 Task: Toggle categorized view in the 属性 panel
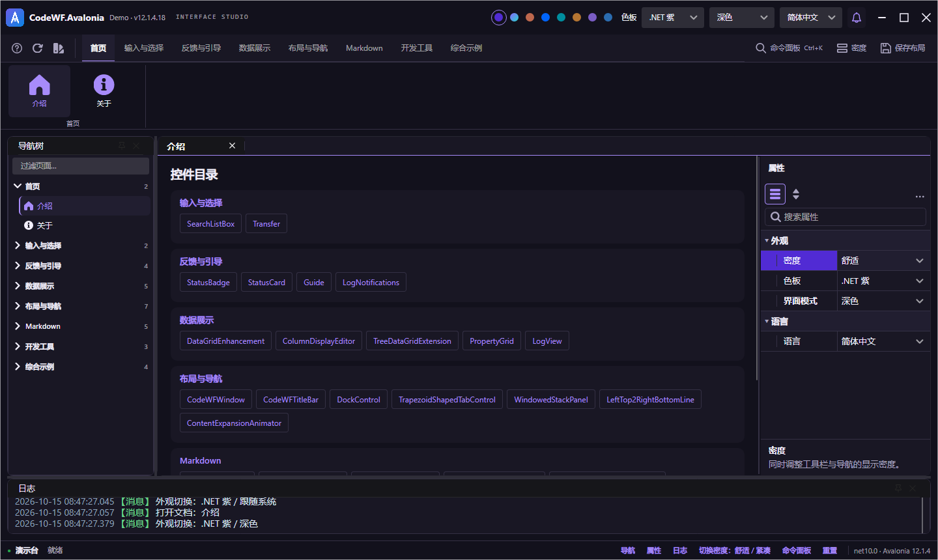tap(775, 194)
